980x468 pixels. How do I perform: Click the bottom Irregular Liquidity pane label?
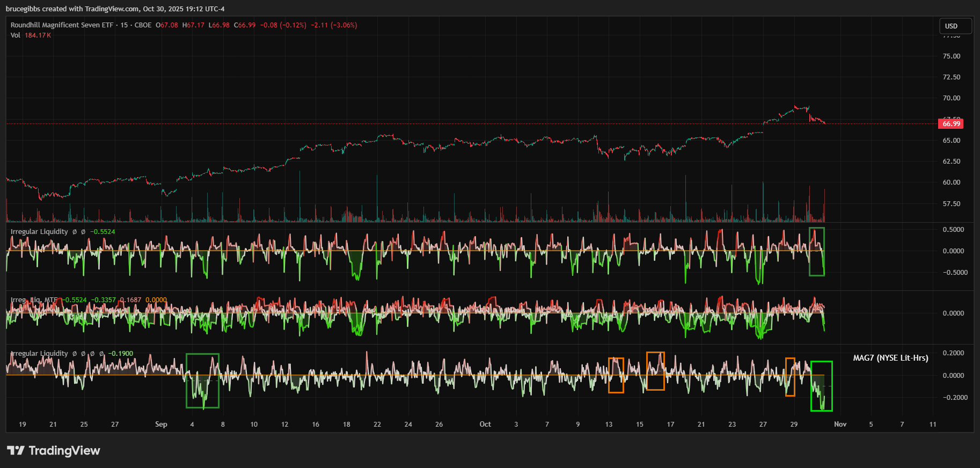click(39, 354)
